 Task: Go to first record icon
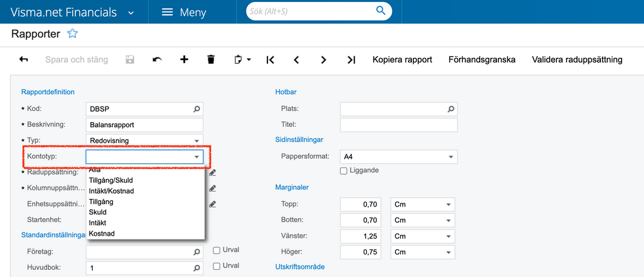pyautogui.click(x=270, y=59)
